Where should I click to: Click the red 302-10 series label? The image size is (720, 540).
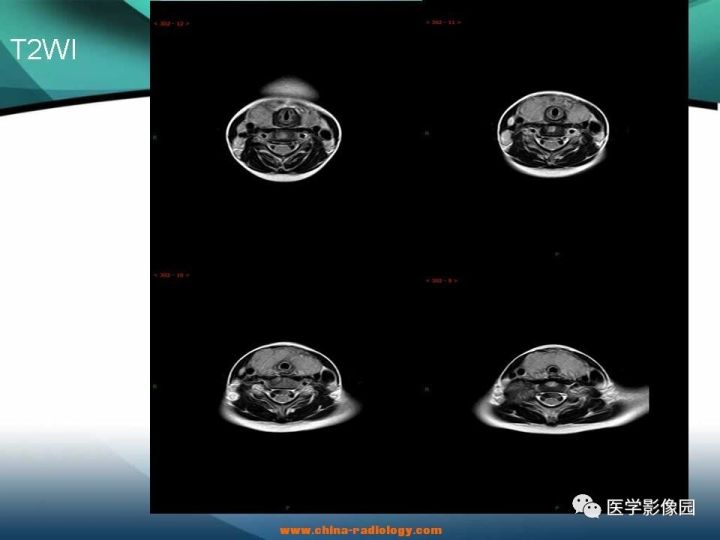[171, 275]
